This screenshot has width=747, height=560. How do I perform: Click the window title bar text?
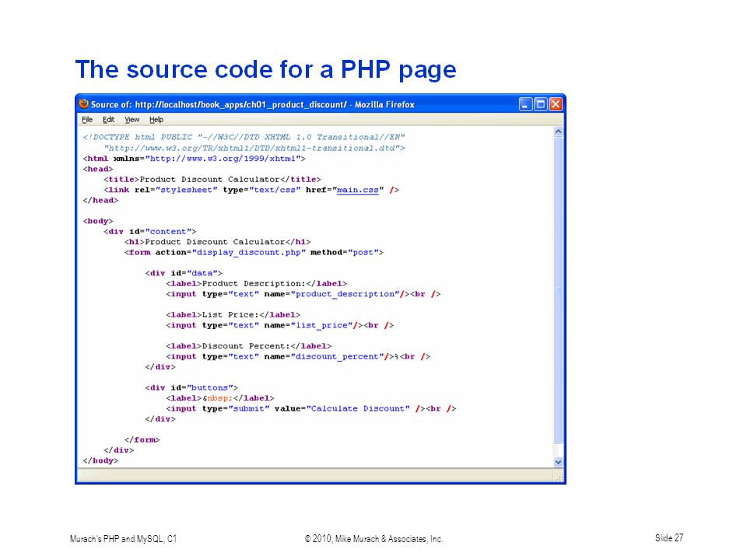click(x=252, y=105)
